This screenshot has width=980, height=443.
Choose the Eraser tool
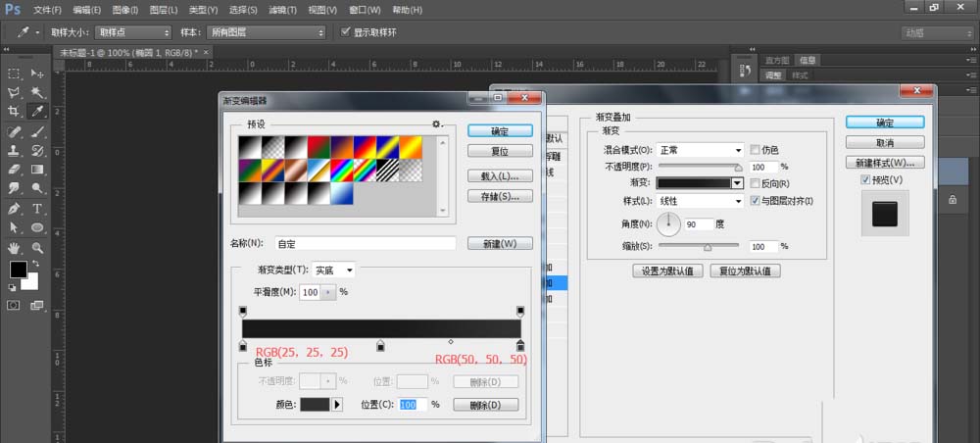click(x=14, y=170)
